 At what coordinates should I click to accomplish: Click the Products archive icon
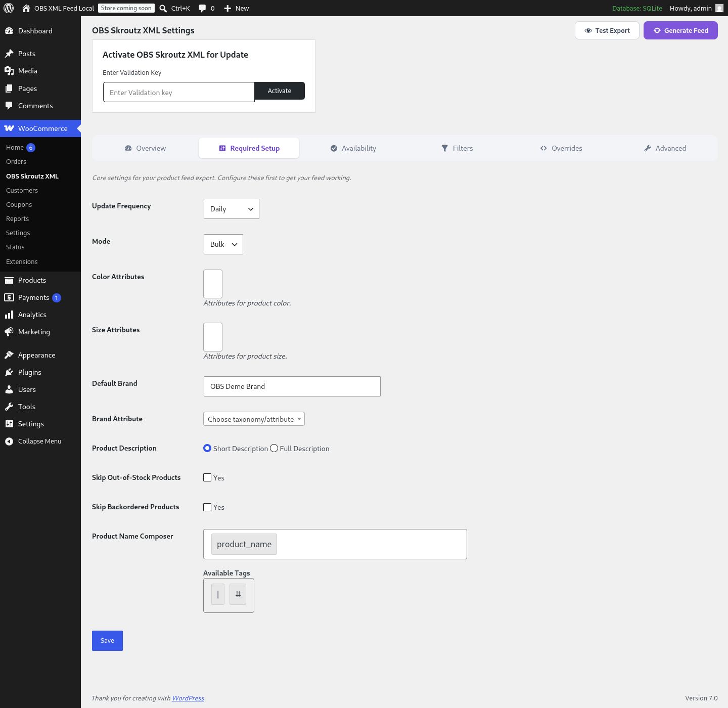click(9, 280)
